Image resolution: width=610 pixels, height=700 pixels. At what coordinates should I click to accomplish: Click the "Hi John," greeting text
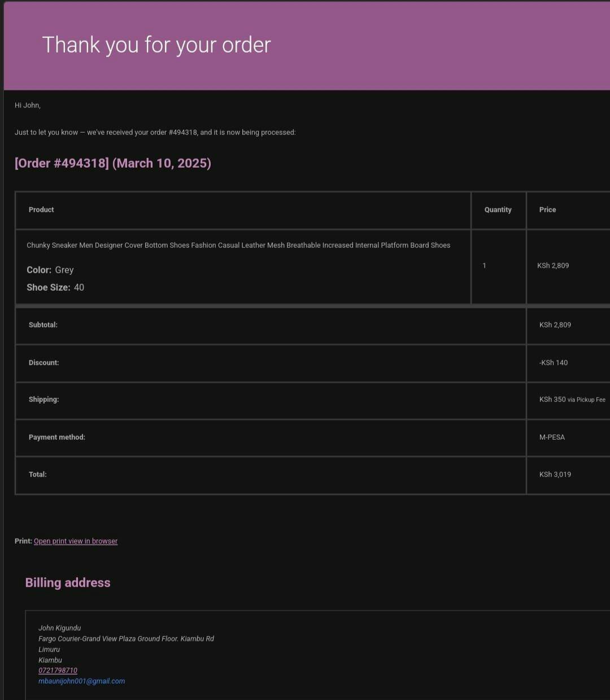pyautogui.click(x=28, y=105)
